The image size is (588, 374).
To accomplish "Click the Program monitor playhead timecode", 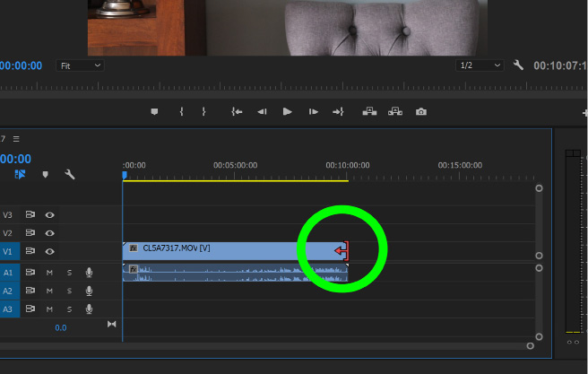I will click(x=21, y=65).
